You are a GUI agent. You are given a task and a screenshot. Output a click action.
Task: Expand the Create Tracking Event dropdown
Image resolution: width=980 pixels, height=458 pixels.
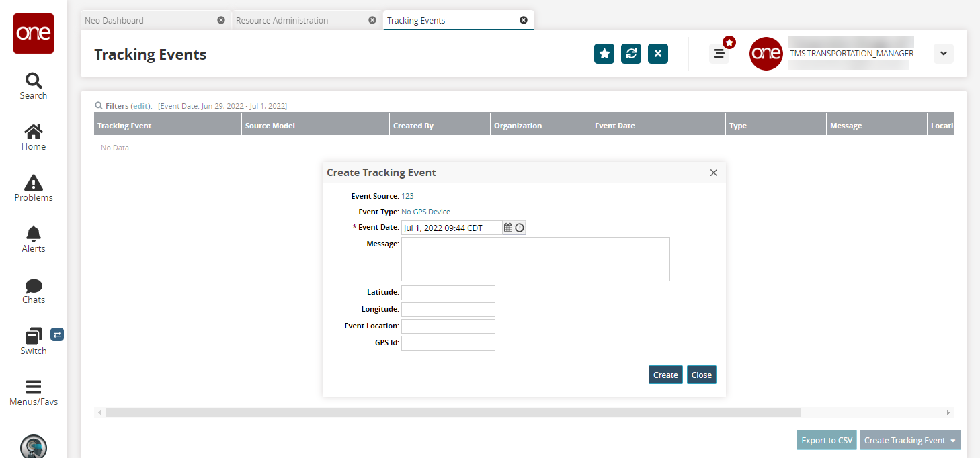(952, 441)
